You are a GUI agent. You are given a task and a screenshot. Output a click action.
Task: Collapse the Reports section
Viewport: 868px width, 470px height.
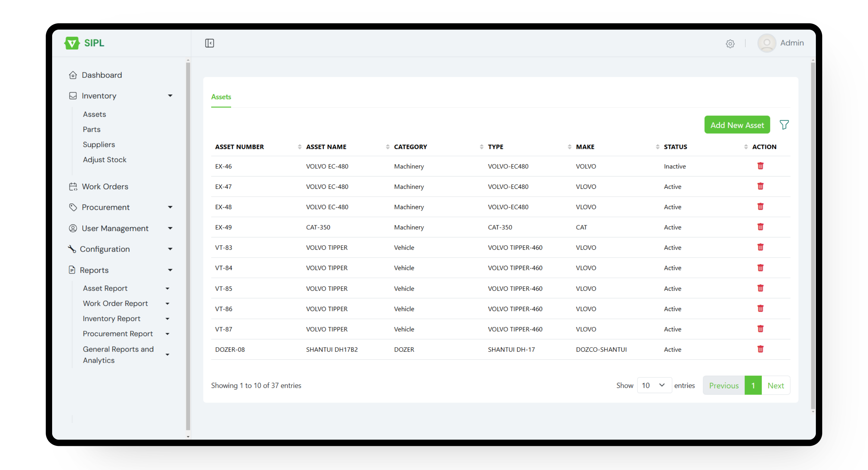click(171, 270)
